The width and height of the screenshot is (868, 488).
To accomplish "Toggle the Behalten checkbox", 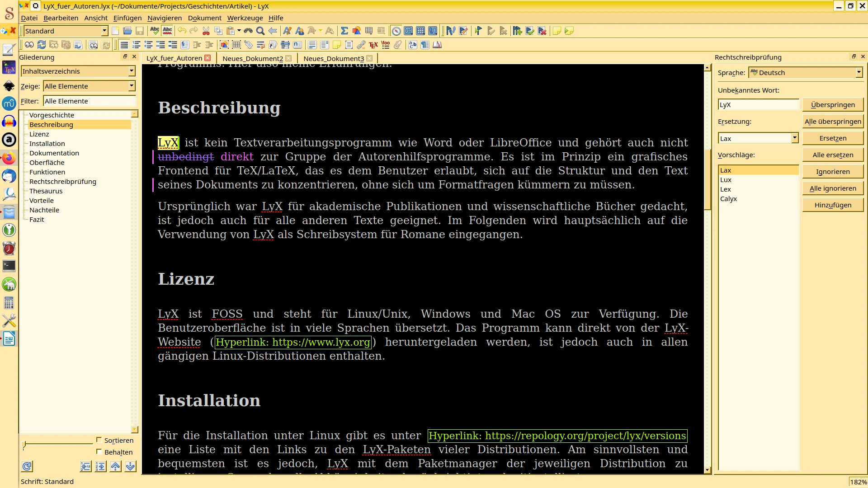I will point(99,451).
